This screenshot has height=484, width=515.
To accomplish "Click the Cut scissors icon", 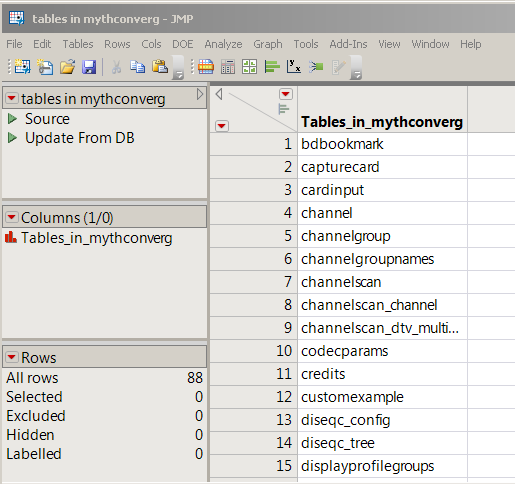I will (x=116, y=67).
